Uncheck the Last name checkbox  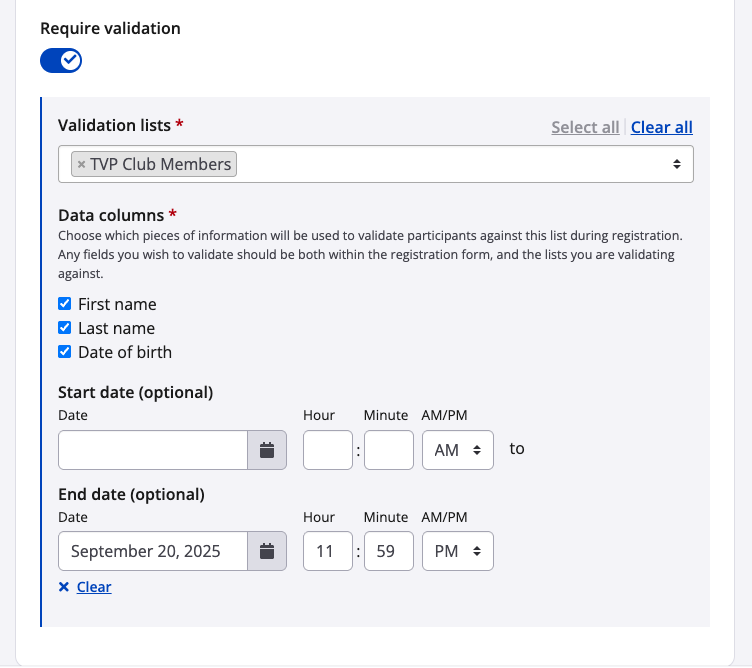65,328
